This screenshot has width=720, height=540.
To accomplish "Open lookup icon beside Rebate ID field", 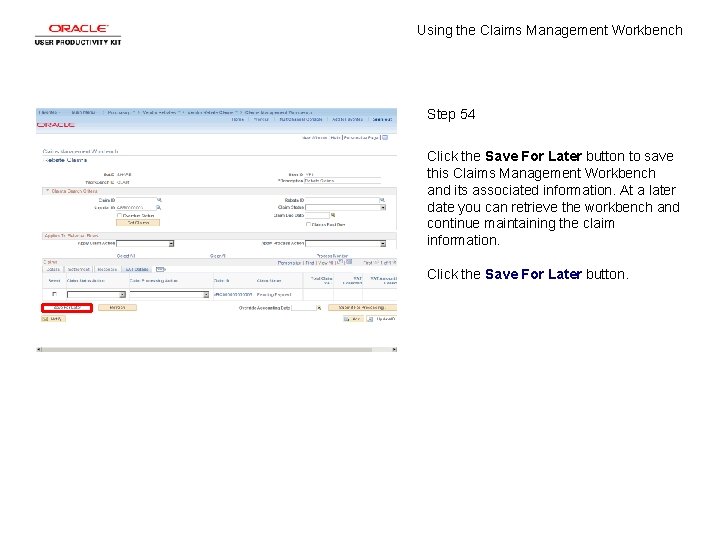I will point(382,200).
